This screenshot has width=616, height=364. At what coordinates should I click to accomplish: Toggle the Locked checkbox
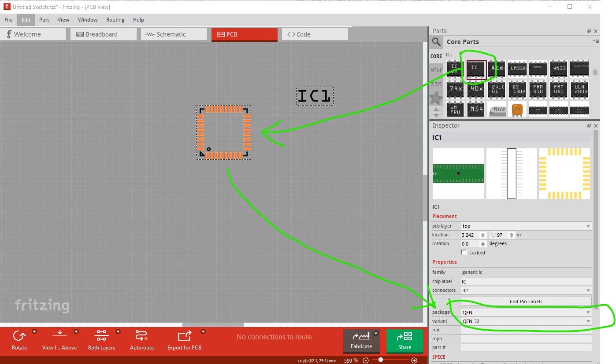point(464,253)
